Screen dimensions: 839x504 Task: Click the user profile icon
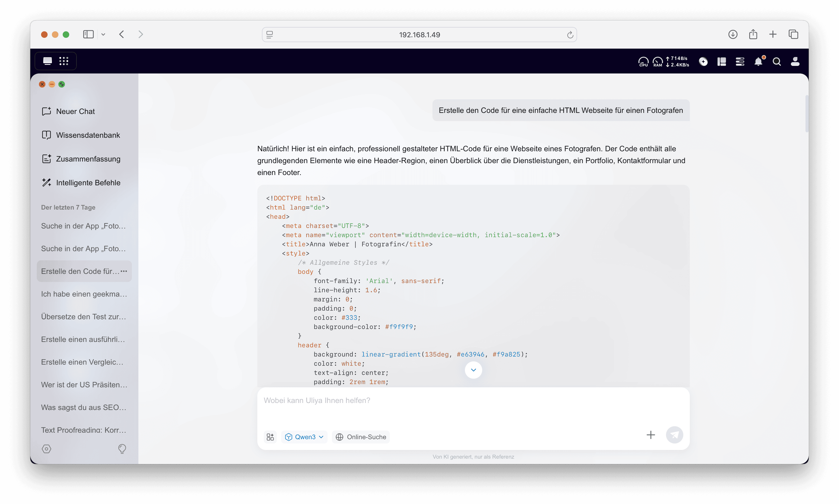[x=795, y=62]
